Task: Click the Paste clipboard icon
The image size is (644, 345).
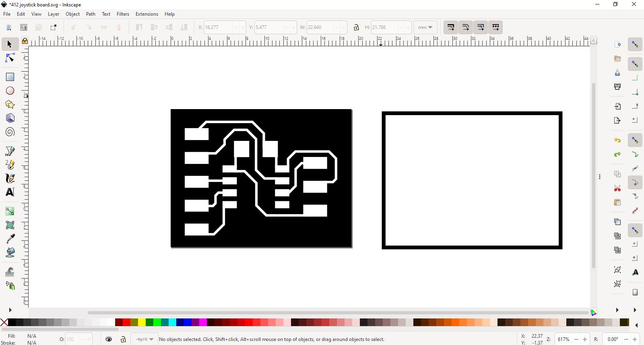Action: (617, 202)
